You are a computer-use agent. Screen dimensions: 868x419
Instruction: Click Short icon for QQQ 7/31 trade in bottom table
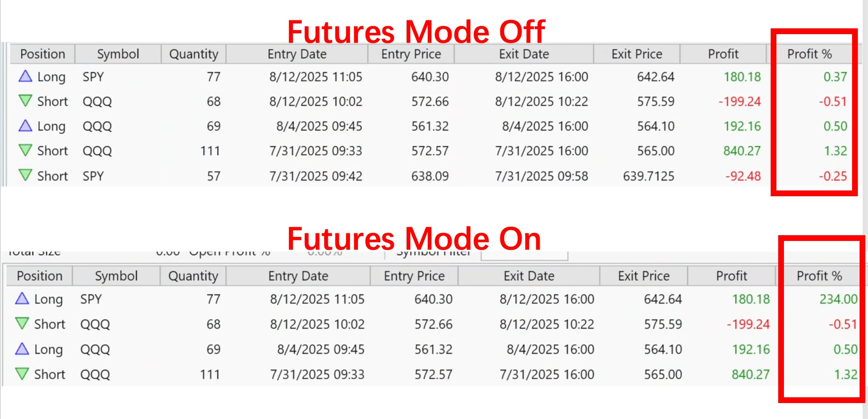coord(22,374)
